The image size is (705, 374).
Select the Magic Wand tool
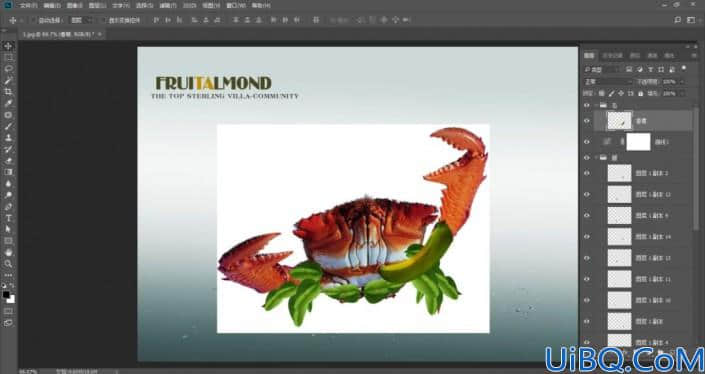pyautogui.click(x=8, y=80)
